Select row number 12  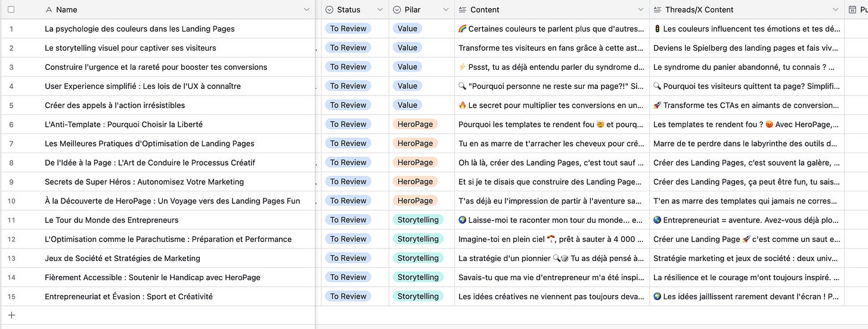[11, 239]
